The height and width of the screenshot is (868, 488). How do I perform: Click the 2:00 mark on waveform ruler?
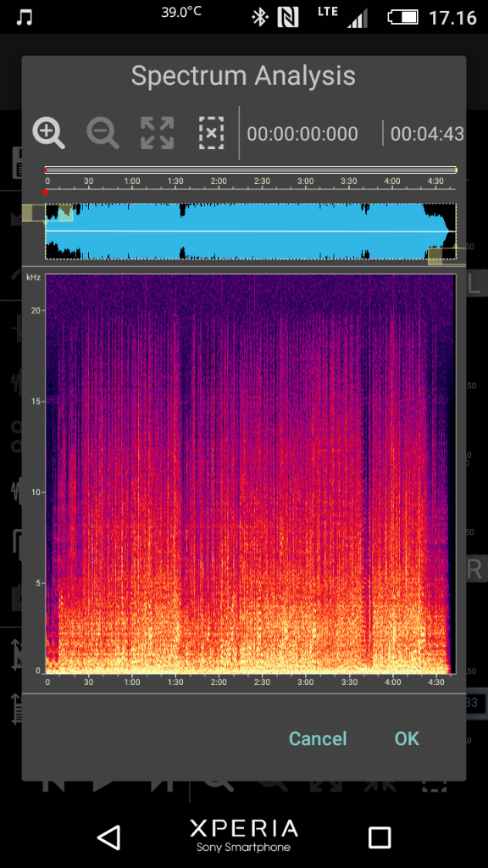[219, 181]
